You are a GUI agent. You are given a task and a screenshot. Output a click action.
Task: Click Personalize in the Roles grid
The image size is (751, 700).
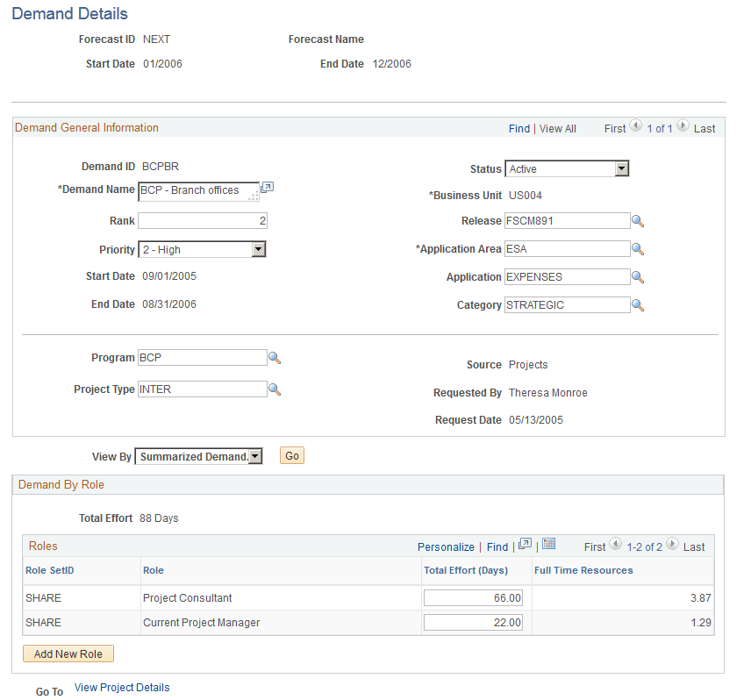[x=446, y=546]
